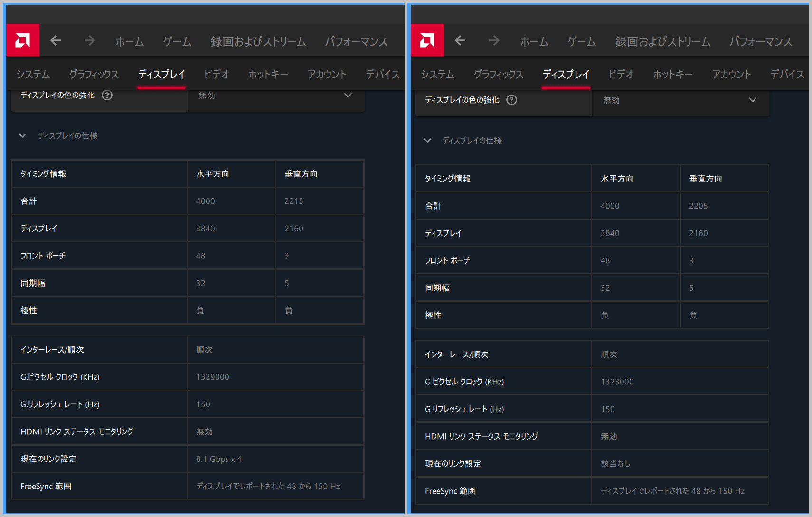Click the 垂直方向 column header in the left window

click(x=301, y=174)
